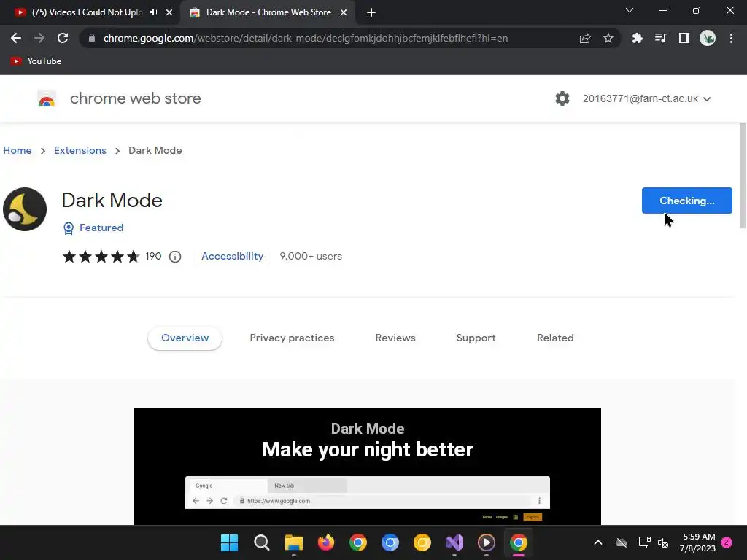Switch to the Privacy practices tab
The width and height of the screenshot is (747, 560).
(292, 338)
